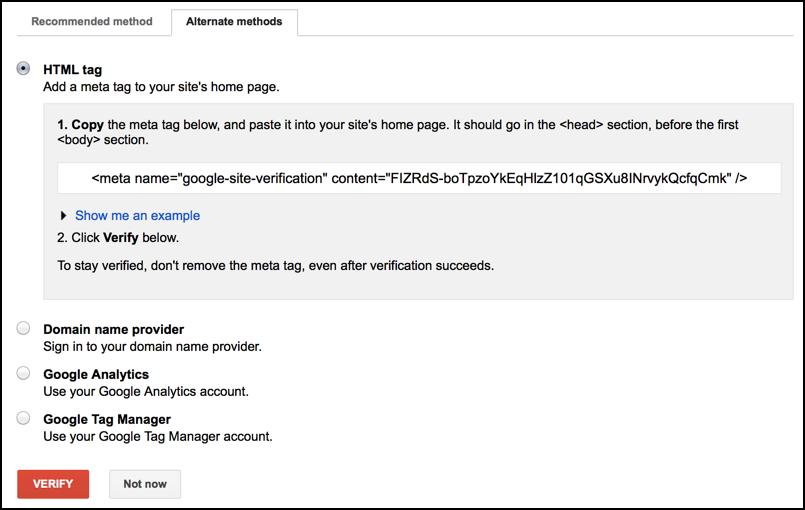
Task: Click the 'To stay verified' note text
Action: 275,266
